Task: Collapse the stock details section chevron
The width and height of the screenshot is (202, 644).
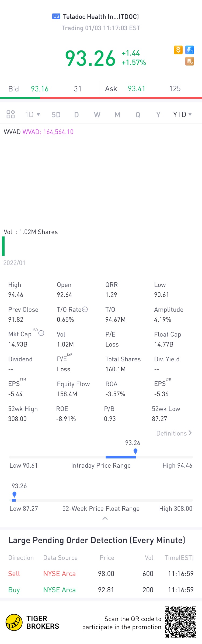Action: click(x=105, y=518)
